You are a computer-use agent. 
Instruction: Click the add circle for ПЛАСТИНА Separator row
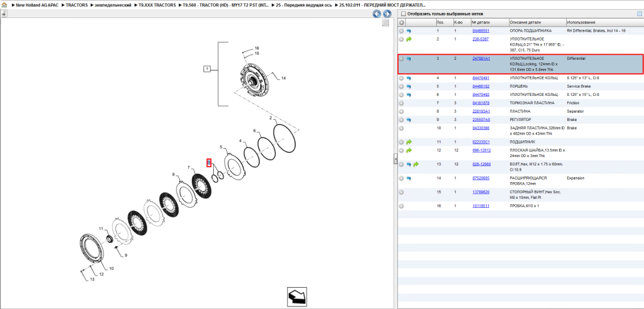(401, 111)
